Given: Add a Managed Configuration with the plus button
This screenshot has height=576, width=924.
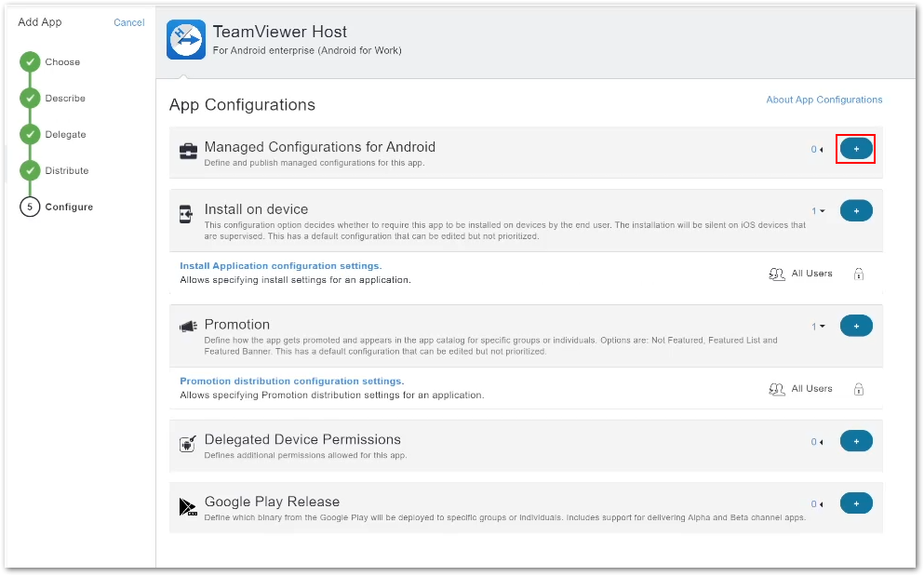Looking at the screenshot, I should pyautogui.click(x=855, y=148).
